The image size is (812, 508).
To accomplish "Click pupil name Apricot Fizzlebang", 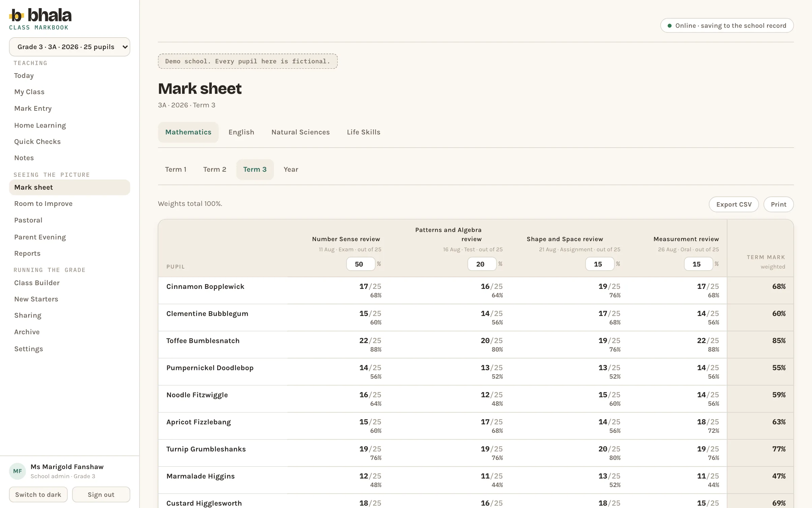I will pos(199,422).
